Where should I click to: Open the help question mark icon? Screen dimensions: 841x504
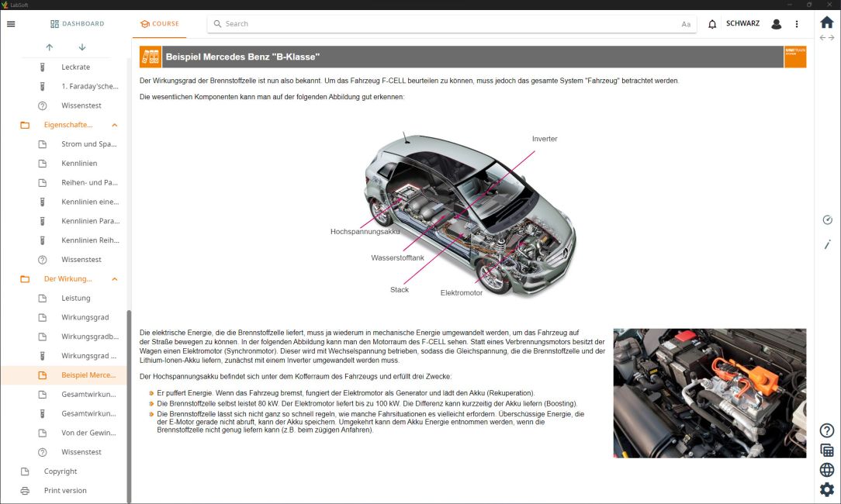click(x=827, y=430)
